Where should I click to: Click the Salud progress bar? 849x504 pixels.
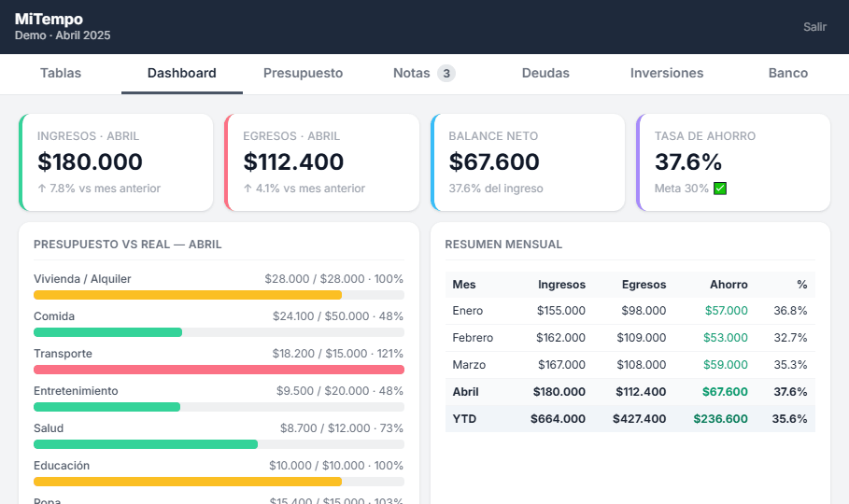[x=219, y=444]
